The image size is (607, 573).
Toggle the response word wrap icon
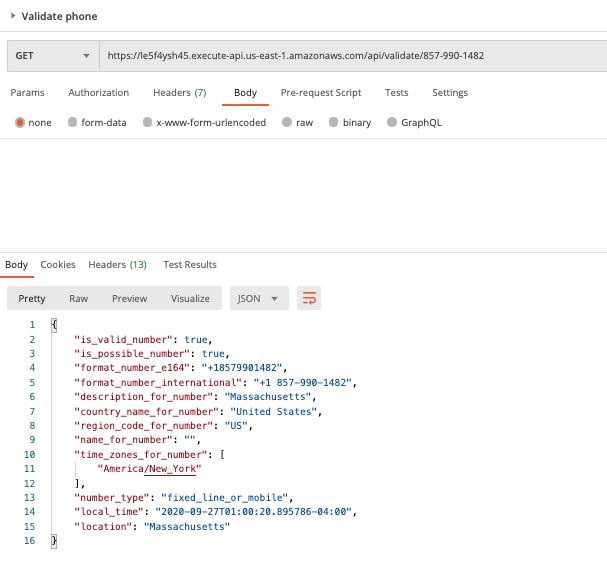click(x=309, y=298)
